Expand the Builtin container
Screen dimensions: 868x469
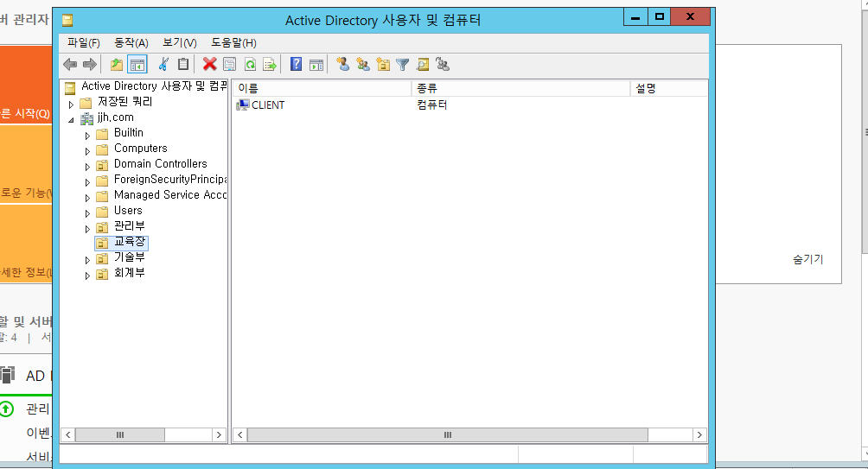click(87, 135)
